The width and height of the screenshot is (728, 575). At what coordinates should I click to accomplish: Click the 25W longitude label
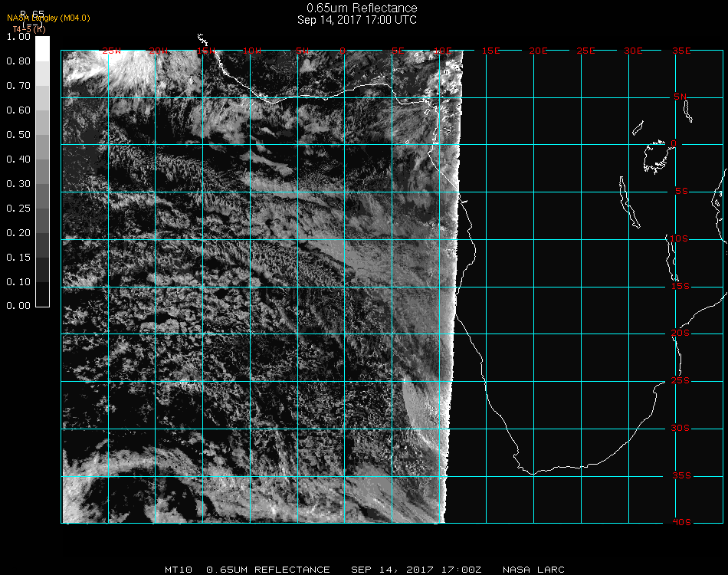[111, 51]
